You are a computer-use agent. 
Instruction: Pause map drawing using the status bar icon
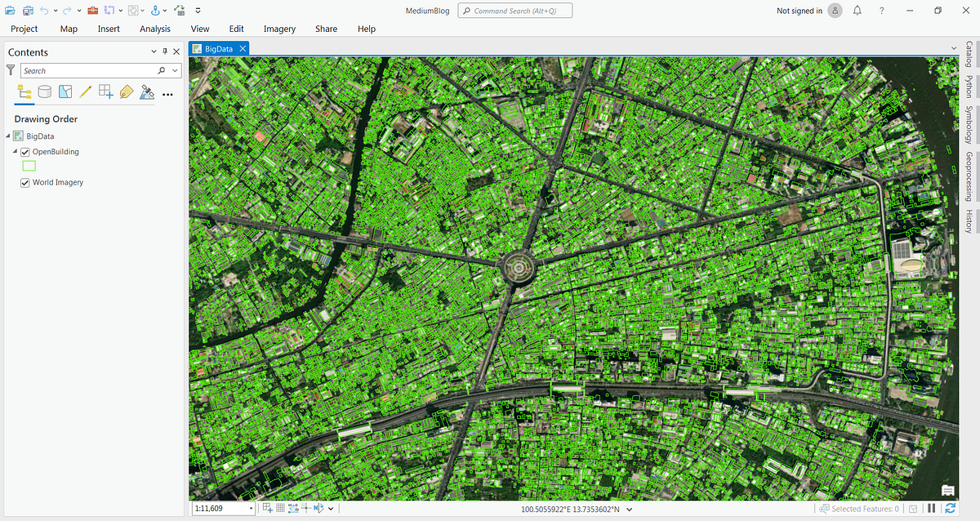[932, 508]
